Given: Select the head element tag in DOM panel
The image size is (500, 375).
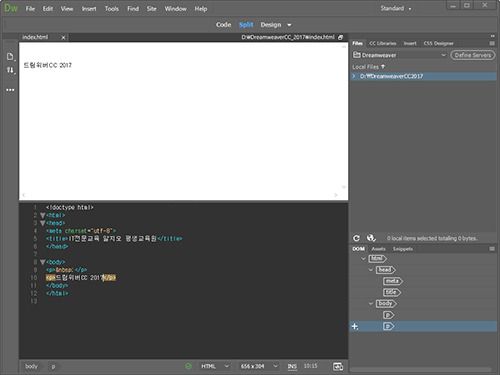Looking at the screenshot, I should (x=386, y=270).
